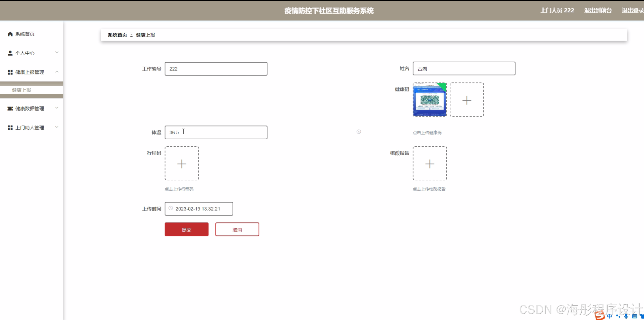This screenshot has width=644, height=320.
Task: Expand the 个人中心 chevron
Action: click(57, 53)
